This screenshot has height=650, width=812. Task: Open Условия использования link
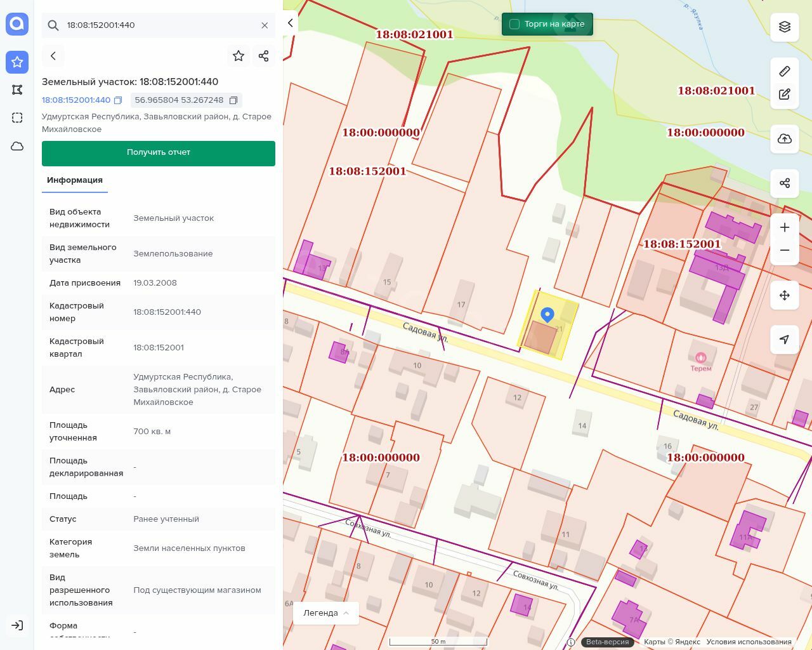click(x=749, y=642)
